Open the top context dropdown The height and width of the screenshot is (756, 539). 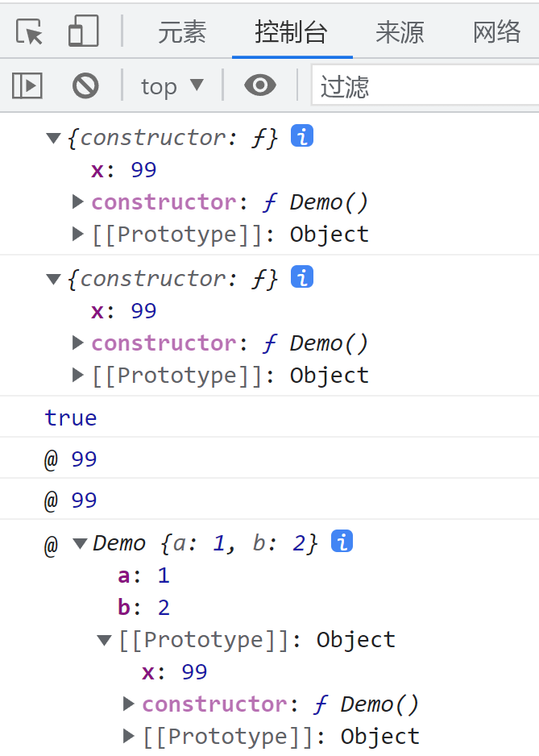pyautogui.click(x=172, y=85)
